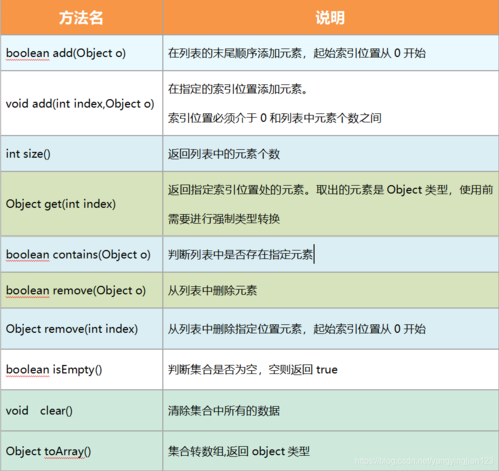499x471 pixels.
Task: Click description '在列表的末尾顺序添加元素，起始索引位置从 0 开始'
Action: [x=297, y=53]
